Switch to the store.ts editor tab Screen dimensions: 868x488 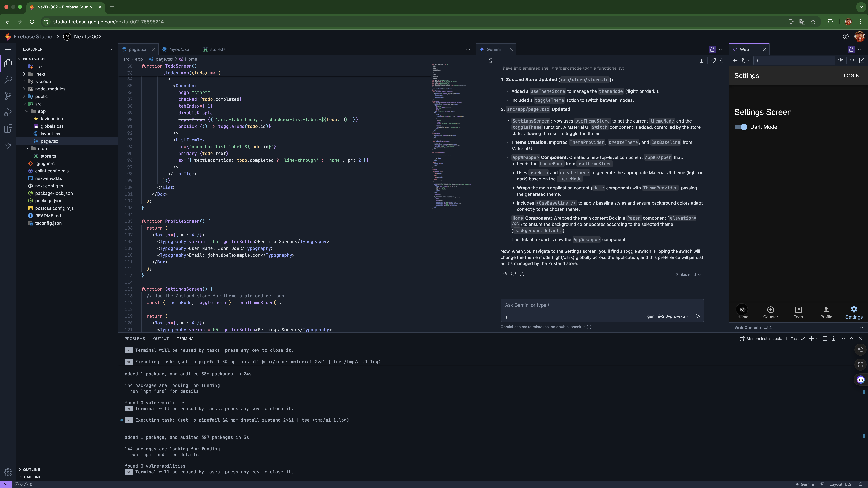pos(218,49)
